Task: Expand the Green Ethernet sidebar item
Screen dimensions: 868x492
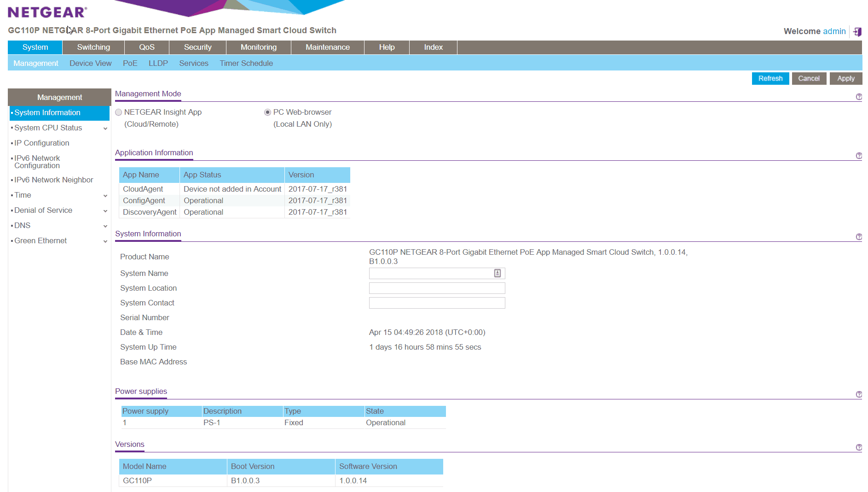Action: tap(105, 241)
